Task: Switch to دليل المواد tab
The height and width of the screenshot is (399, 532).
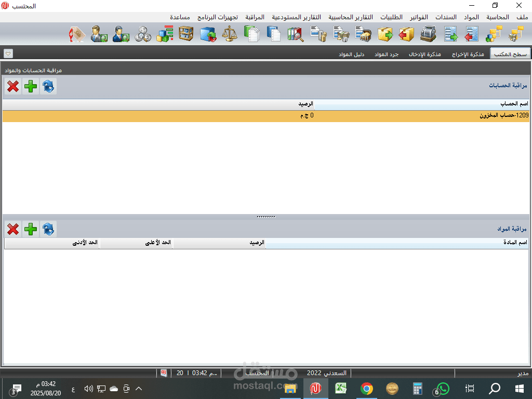Action: pos(352,54)
